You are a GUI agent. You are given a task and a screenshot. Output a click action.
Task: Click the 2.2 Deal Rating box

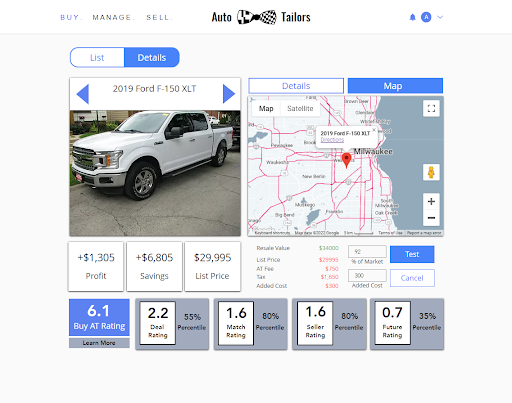click(157, 323)
